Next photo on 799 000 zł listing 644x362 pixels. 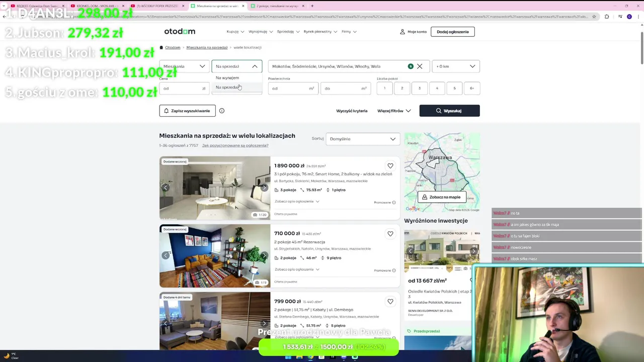(x=264, y=323)
